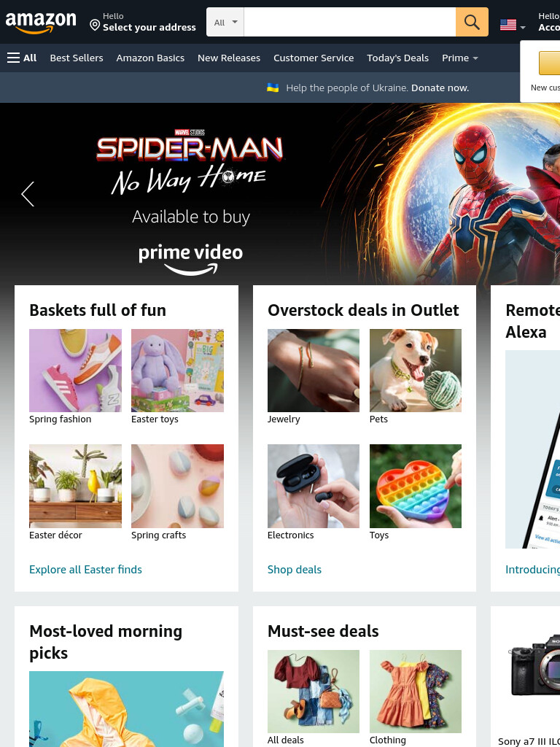Click the Ukraine flag icon
The image size is (560, 747).
273,88
